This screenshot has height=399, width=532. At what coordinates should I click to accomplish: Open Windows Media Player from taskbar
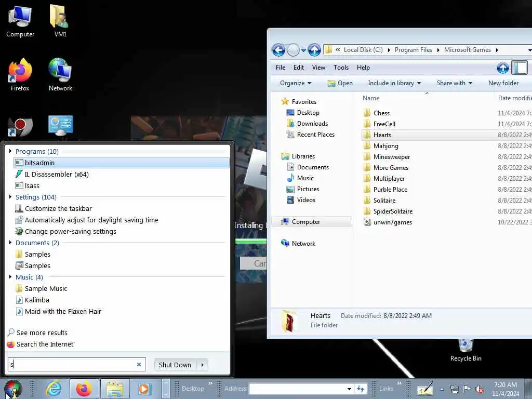[x=144, y=389]
